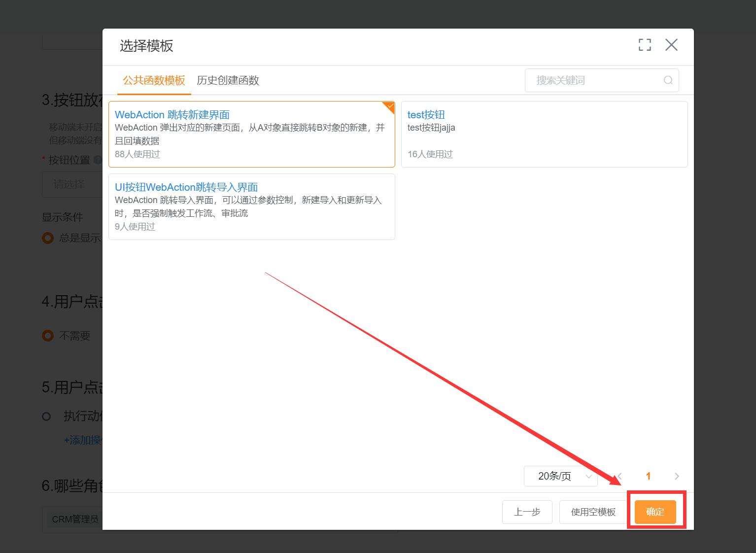This screenshot has height=553, width=756.
Task: Select page number 1
Action: (648, 476)
